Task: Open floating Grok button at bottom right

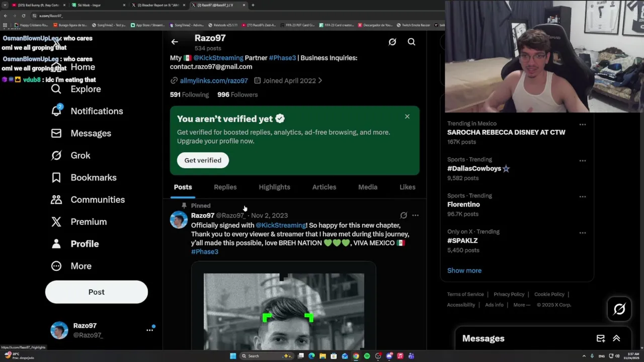Action: point(619,309)
